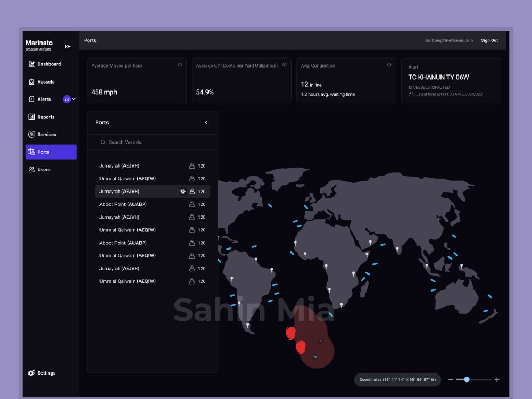Collapse the sidebar with the arrow icon

68,46
